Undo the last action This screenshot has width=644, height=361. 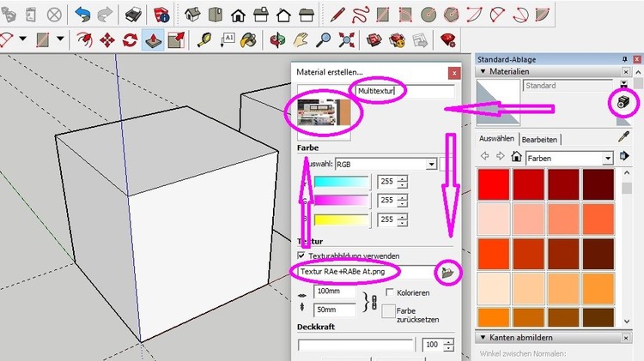82,15
